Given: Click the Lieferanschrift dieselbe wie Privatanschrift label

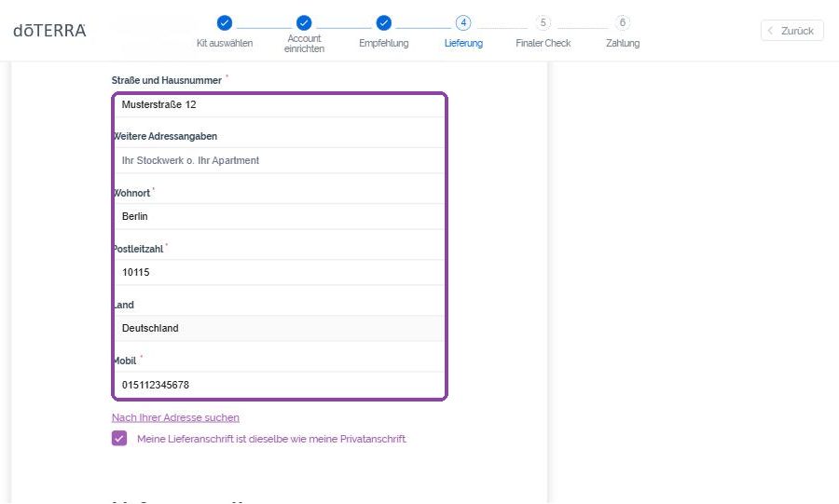Looking at the screenshot, I should 271,439.
